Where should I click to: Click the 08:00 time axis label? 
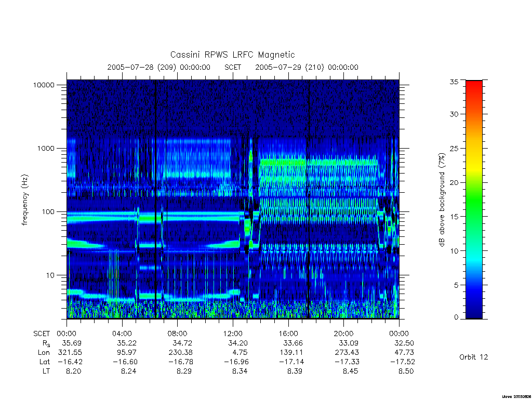(x=178, y=334)
